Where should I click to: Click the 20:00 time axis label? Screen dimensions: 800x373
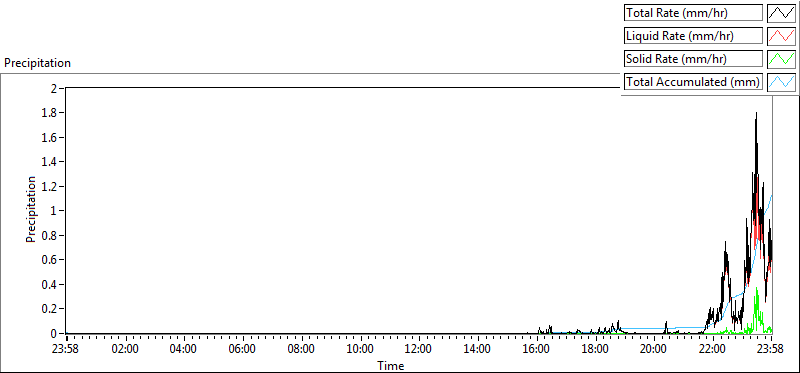pos(654,350)
